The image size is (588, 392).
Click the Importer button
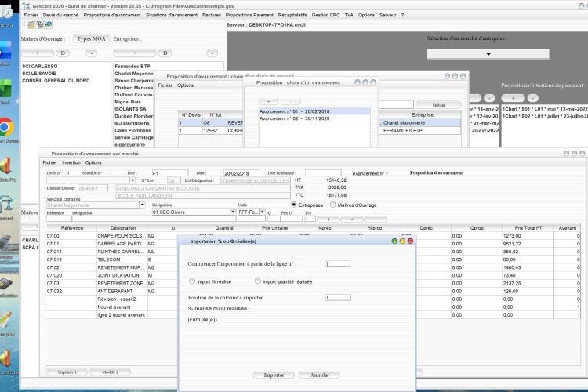274,375
